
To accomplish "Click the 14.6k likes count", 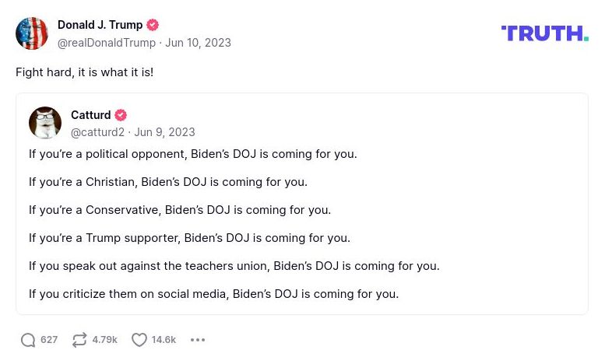I will 164,340.
